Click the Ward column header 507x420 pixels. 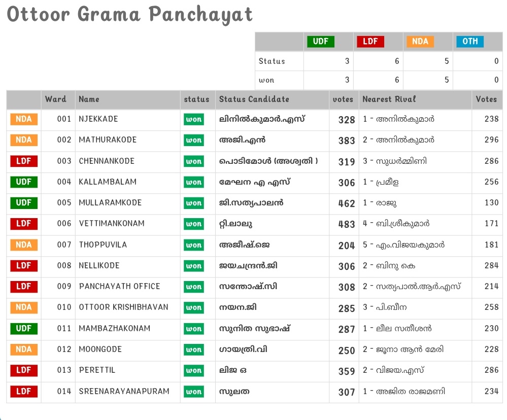click(x=56, y=99)
